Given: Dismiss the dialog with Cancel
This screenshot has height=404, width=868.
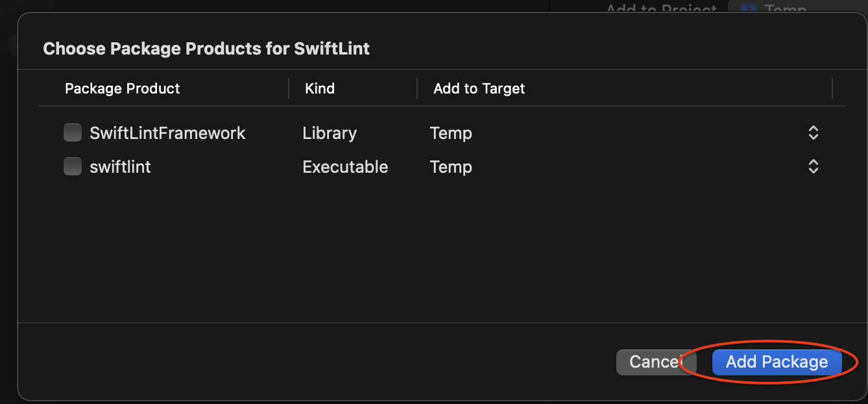Looking at the screenshot, I should tap(649, 362).
